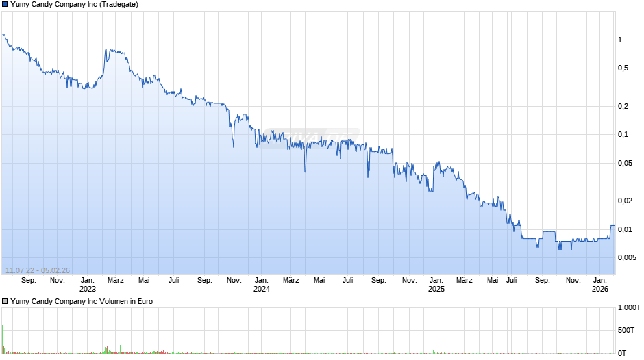Select the 'Yumy Candy Company Inc (Tradegate)' chart title

pos(75,5)
